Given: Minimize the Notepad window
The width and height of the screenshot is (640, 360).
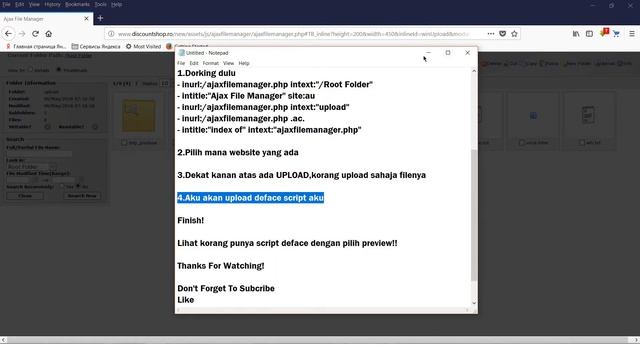Looking at the screenshot, I should [428, 53].
